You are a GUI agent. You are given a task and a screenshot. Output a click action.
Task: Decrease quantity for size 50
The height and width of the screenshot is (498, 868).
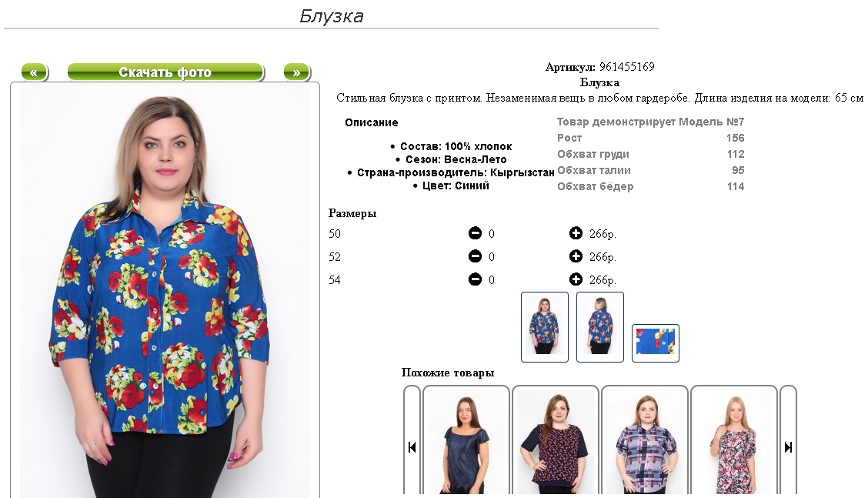(x=475, y=233)
